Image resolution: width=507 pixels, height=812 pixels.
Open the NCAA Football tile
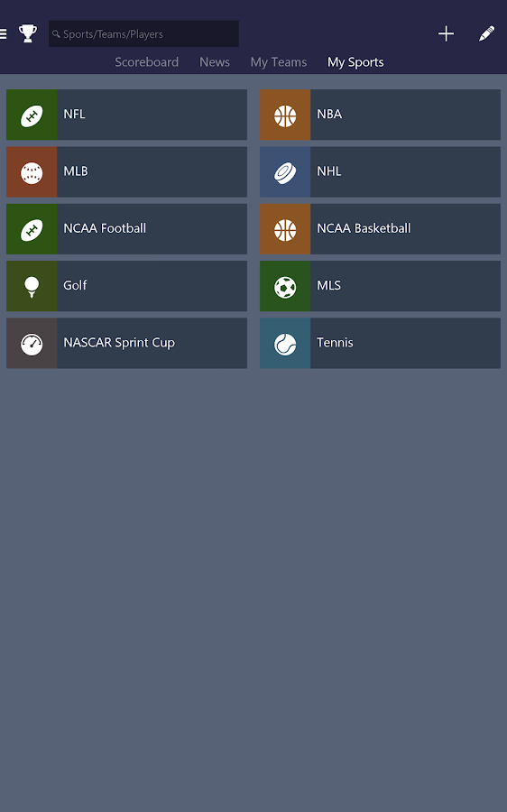point(126,229)
